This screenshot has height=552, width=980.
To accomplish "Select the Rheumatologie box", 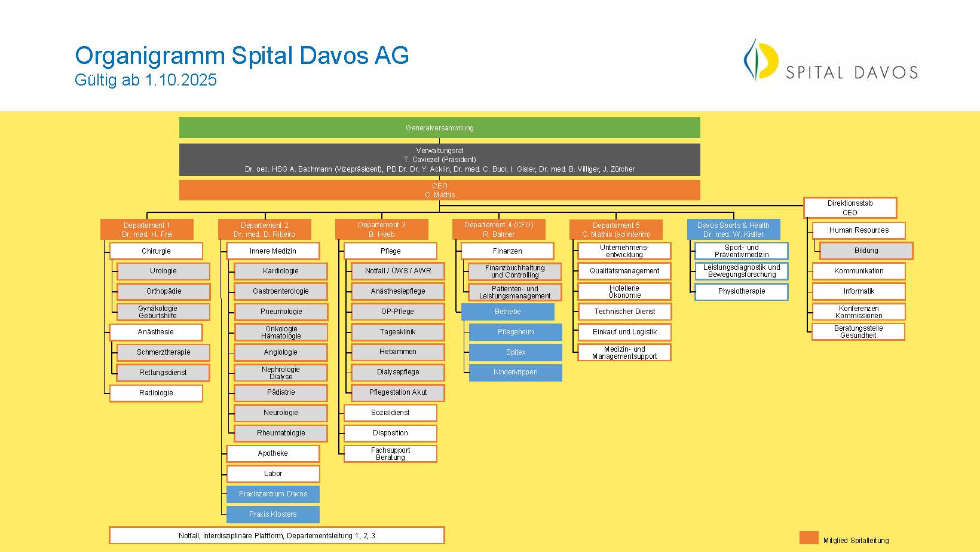I will [x=281, y=433].
